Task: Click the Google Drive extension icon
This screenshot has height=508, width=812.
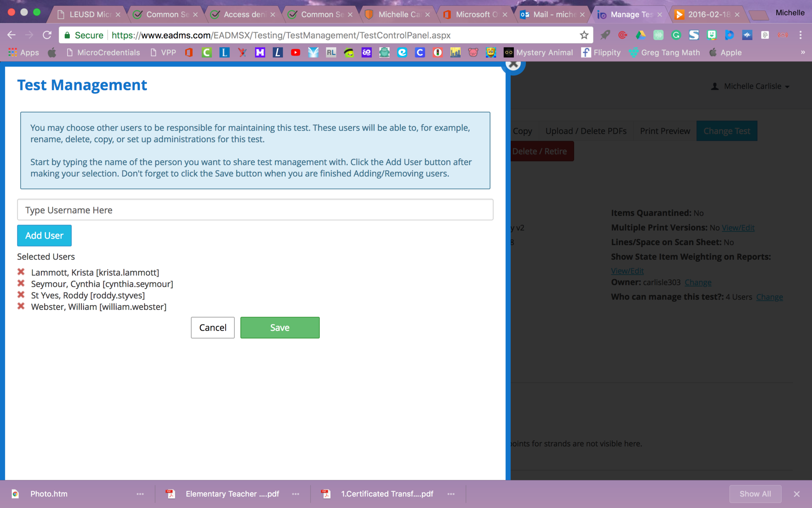Action: coord(640,35)
